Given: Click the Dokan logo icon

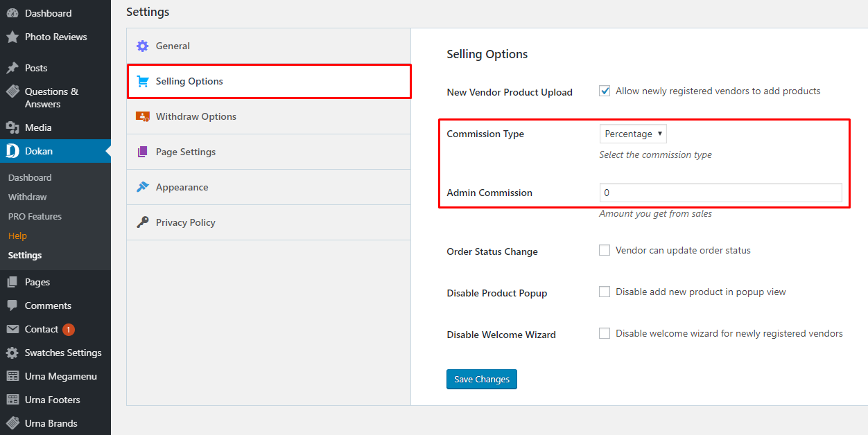Looking at the screenshot, I should (x=12, y=151).
